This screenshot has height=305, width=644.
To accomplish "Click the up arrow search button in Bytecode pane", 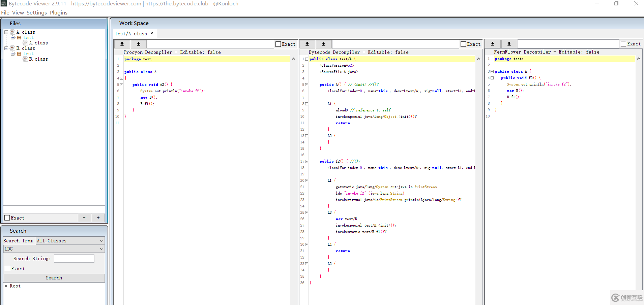I will (324, 44).
